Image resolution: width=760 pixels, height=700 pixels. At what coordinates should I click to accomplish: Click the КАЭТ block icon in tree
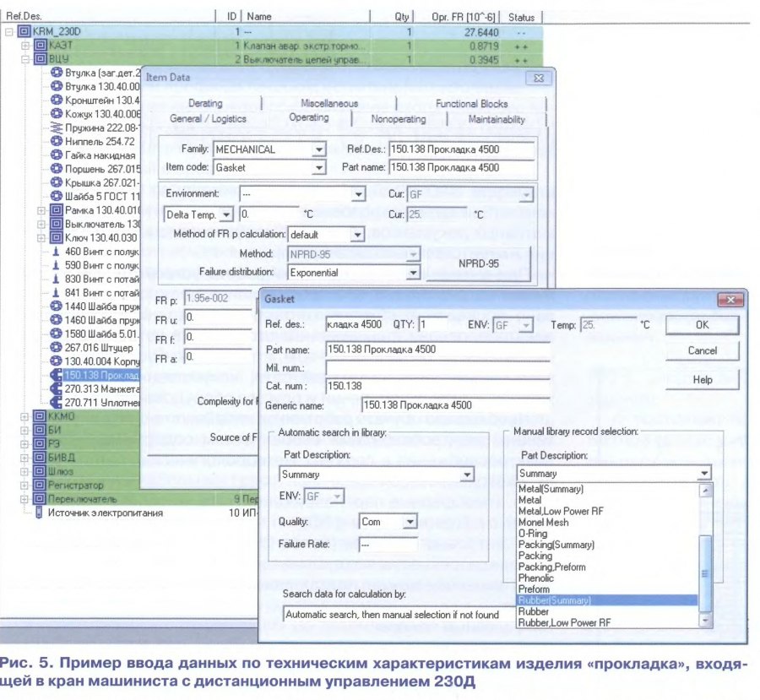pos(40,45)
